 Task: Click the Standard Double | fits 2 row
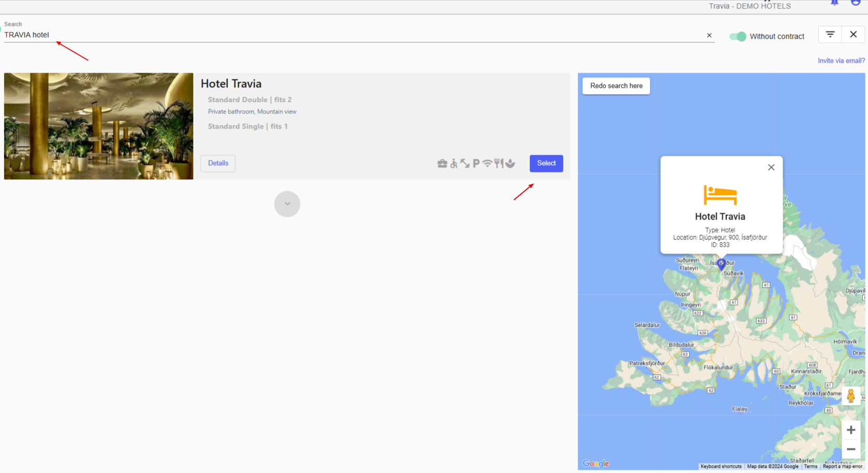point(250,100)
